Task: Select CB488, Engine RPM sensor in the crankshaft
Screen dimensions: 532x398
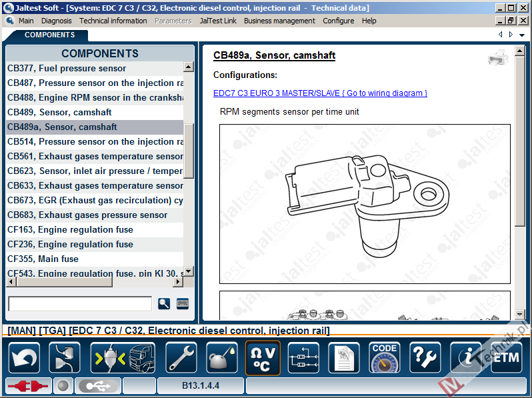Action: click(95, 97)
